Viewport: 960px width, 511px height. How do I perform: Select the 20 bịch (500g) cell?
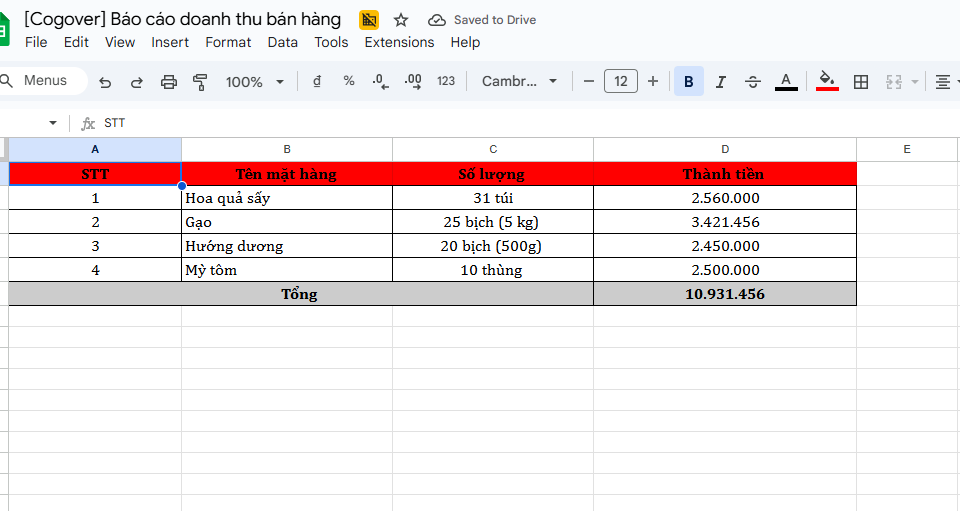point(493,245)
